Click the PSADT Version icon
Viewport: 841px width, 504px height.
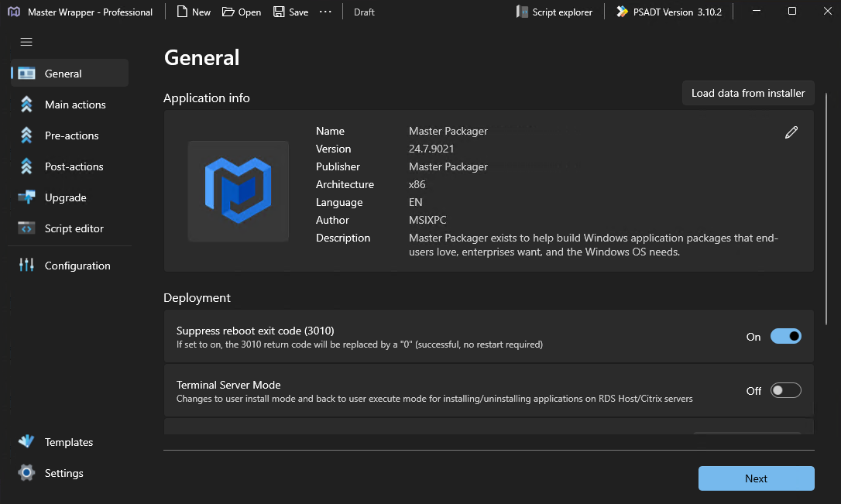622,12
